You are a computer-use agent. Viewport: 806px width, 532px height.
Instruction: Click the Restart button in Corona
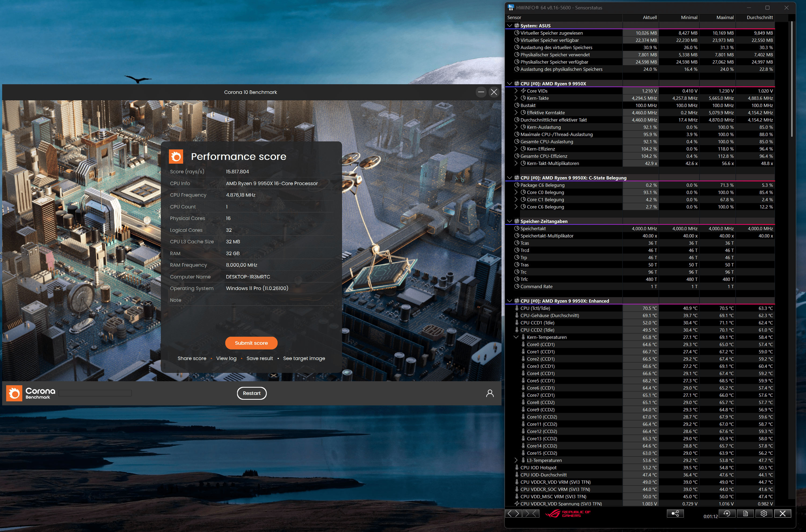[252, 393]
